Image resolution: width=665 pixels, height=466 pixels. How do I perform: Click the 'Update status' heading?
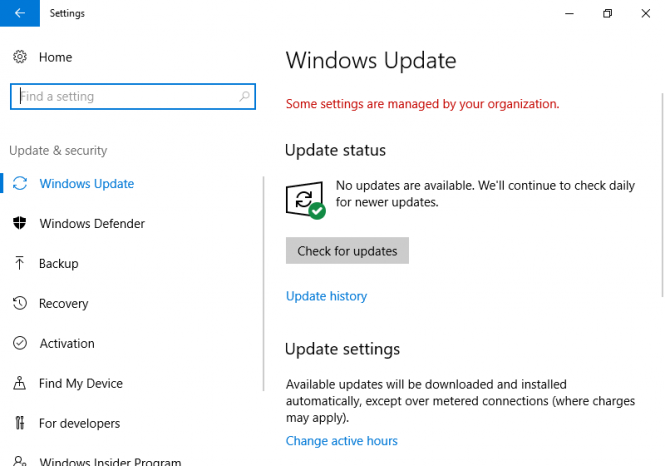point(335,150)
